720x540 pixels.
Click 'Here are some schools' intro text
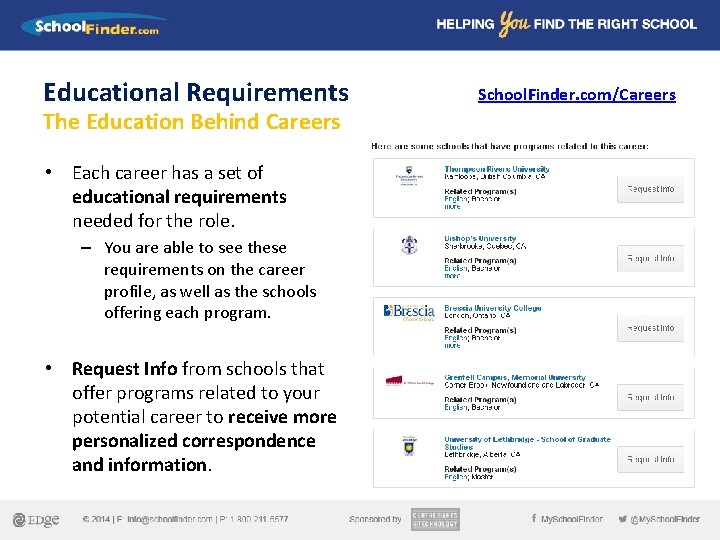pyautogui.click(x=510, y=146)
